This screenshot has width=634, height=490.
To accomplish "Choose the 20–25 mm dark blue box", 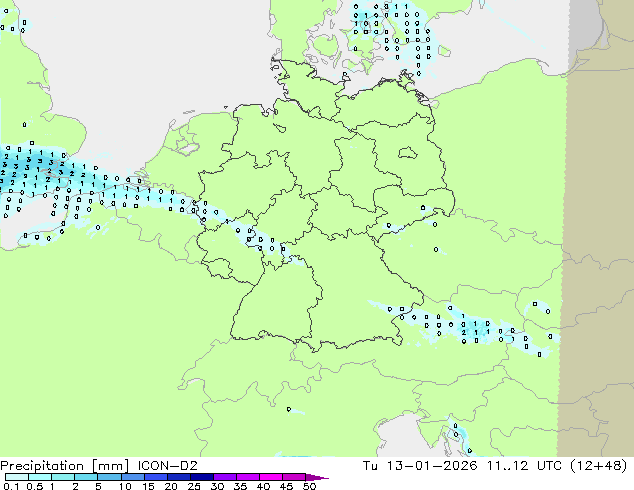I will coord(178,477).
